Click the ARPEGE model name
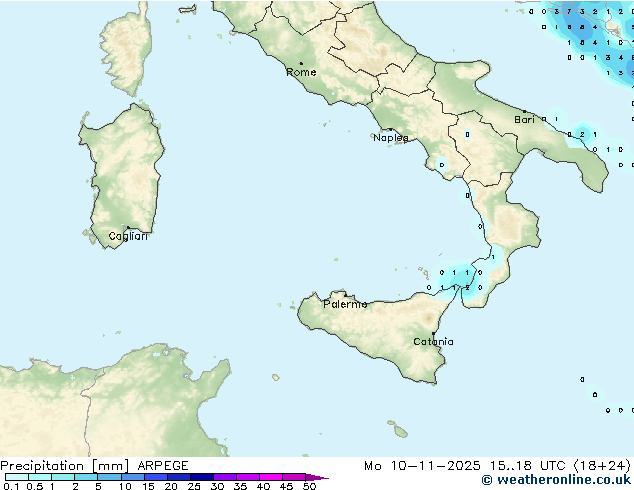 pyautogui.click(x=163, y=466)
